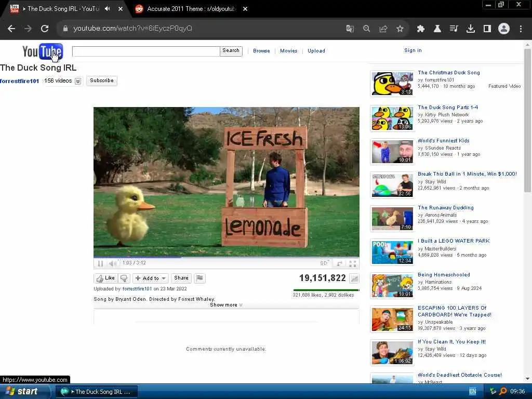Go back with the browser back arrow

[x=11, y=29]
